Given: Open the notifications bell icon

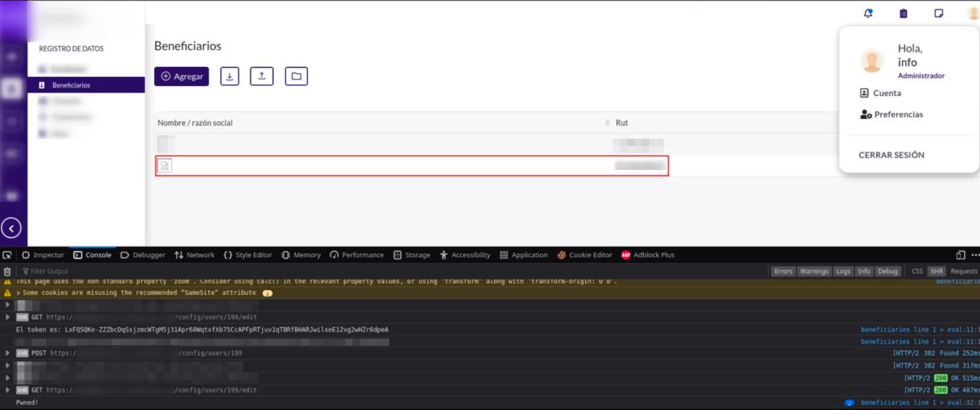Looking at the screenshot, I should pyautogui.click(x=868, y=13).
